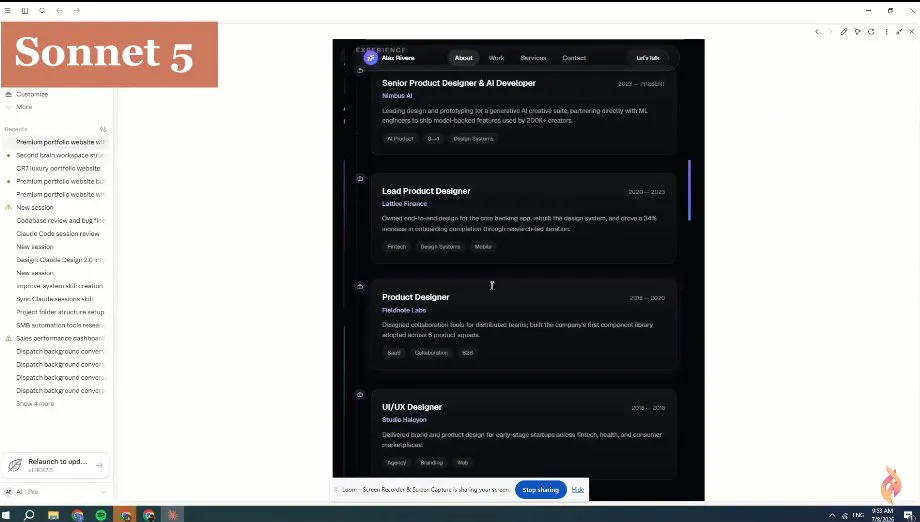
Task: Click the Fieldnote Labs company link
Action: click(x=404, y=310)
